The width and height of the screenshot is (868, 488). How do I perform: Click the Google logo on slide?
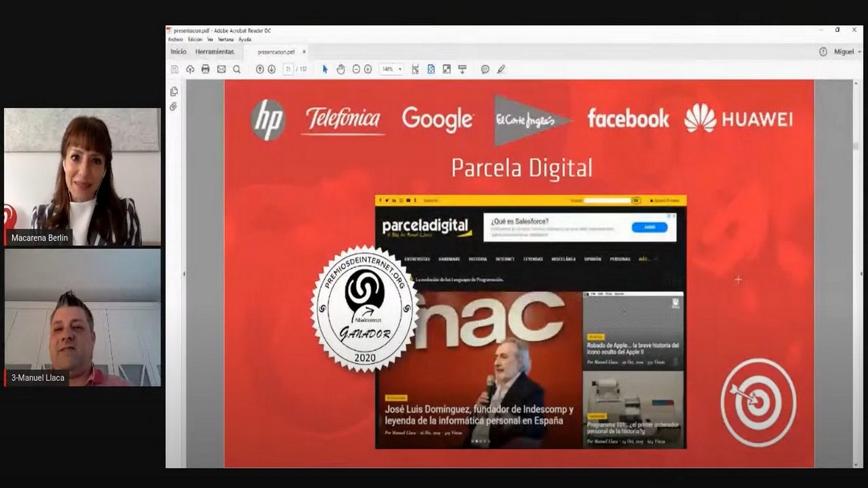pos(437,119)
